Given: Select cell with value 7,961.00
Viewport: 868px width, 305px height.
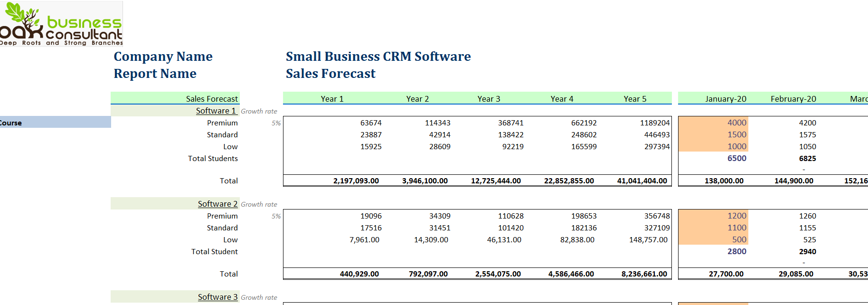Looking at the screenshot, I should [364, 239].
